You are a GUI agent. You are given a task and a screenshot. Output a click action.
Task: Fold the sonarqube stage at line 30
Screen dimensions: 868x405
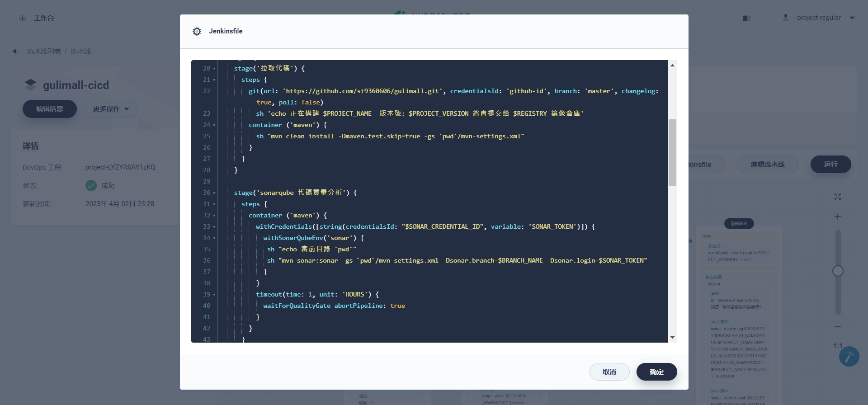214,193
